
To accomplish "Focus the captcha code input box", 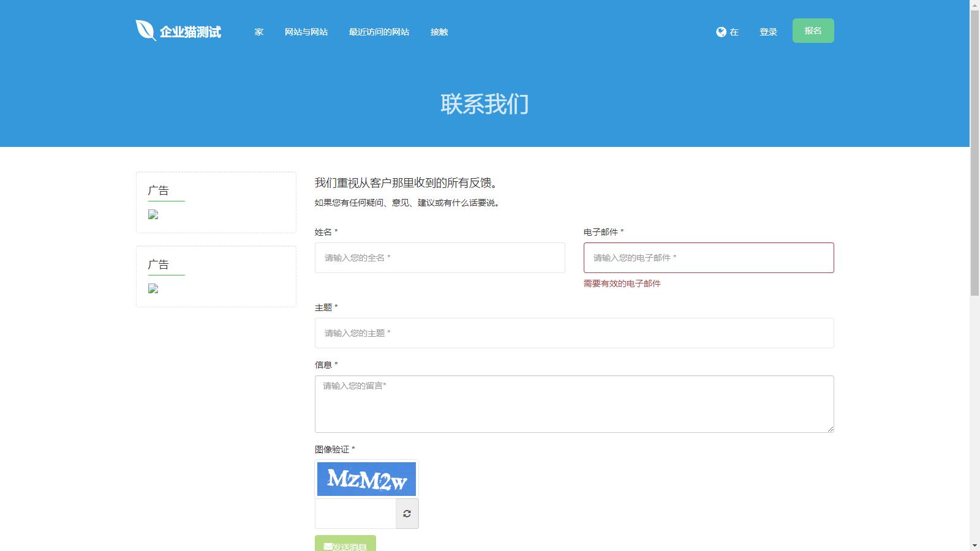I will [355, 514].
